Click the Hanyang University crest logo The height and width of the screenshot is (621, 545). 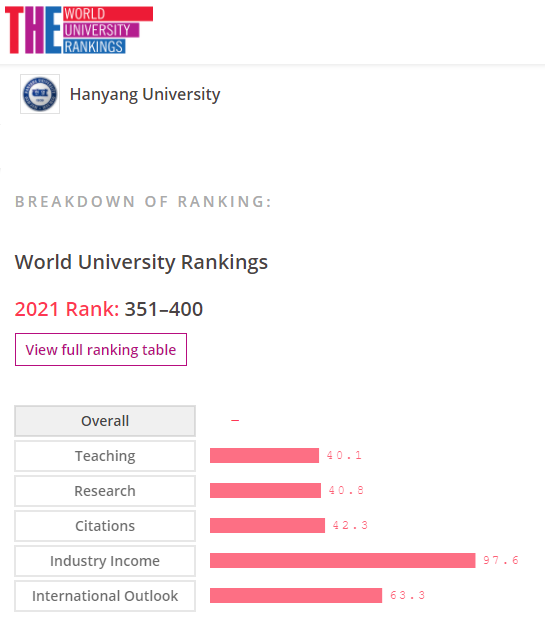point(40,94)
